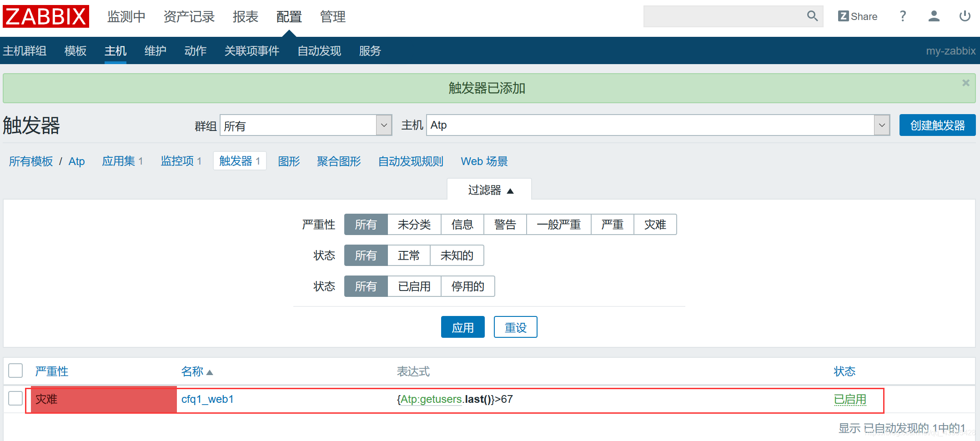980x441 pixels.
Task: Dismiss the trigger added message
Action: pyautogui.click(x=966, y=83)
